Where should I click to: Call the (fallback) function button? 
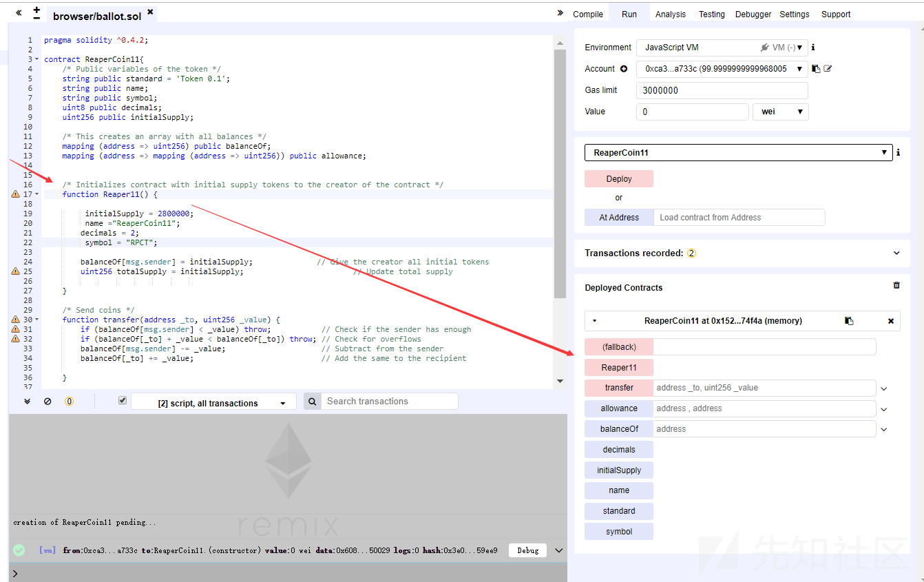pos(619,347)
